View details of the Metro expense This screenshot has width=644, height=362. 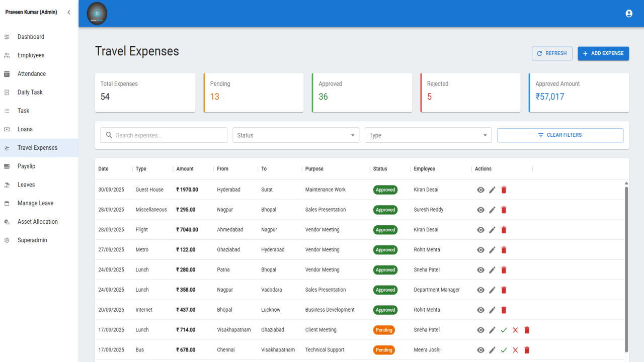(480, 250)
